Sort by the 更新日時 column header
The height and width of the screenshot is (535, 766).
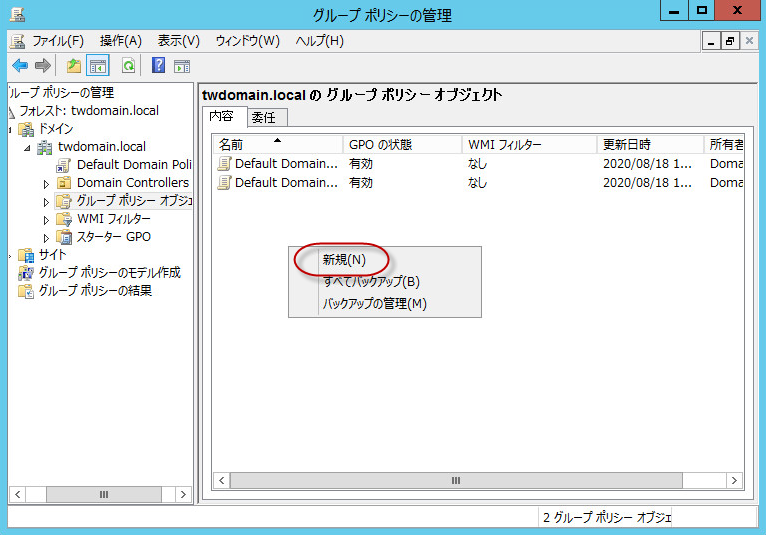pos(649,145)
